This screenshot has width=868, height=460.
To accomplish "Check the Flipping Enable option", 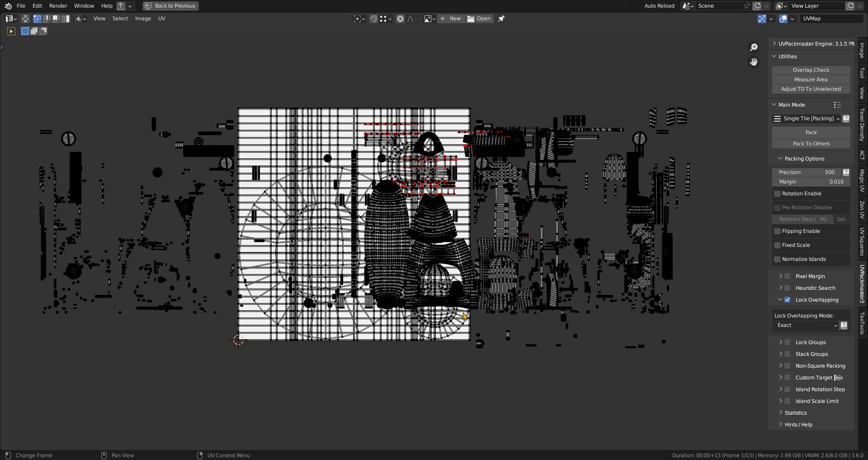I will coord(778,231).
